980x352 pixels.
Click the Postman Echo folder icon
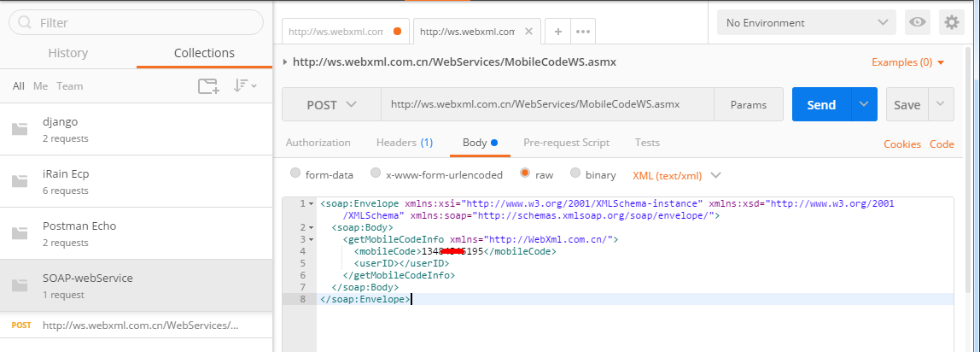click(20, 233)
